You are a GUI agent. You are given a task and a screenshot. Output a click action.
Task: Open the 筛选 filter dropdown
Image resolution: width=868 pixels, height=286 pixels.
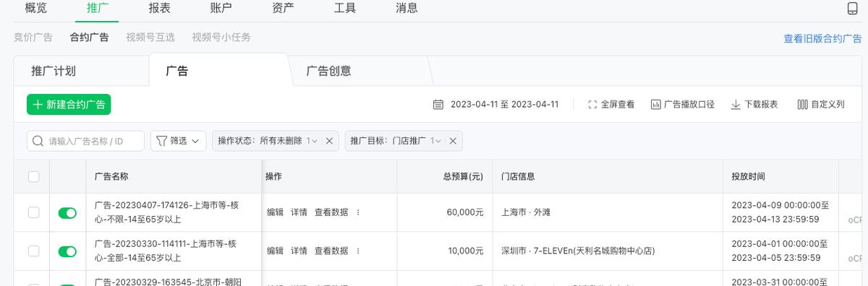point(178,141)
